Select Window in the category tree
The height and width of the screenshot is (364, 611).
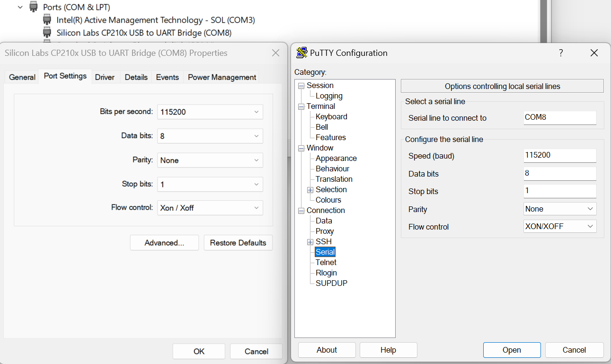320,148
